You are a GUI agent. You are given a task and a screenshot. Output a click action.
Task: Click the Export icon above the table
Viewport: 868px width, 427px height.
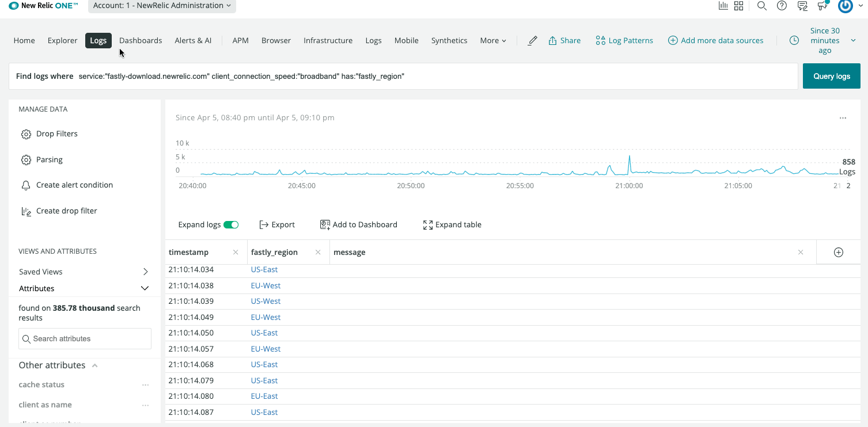(x=264, y=224)
